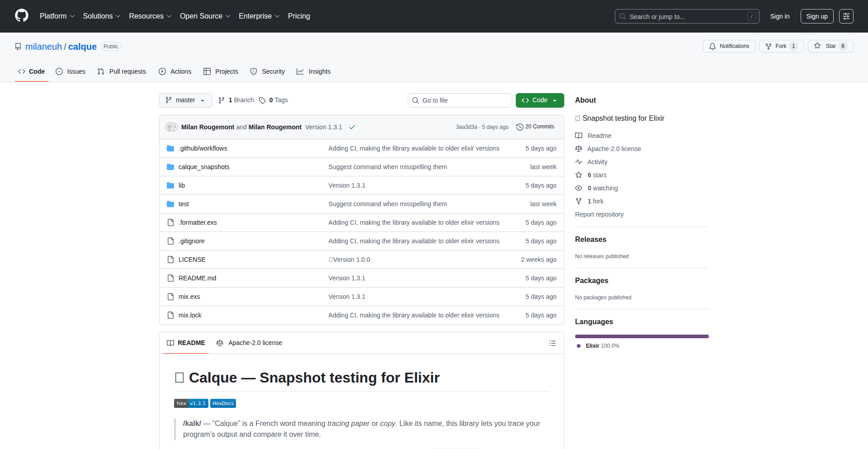Expand the master branch dropdown

185,100
